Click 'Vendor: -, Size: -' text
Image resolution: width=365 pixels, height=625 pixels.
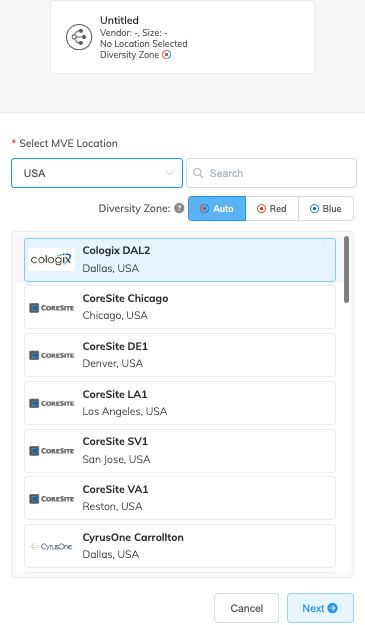tap(133, 32)
